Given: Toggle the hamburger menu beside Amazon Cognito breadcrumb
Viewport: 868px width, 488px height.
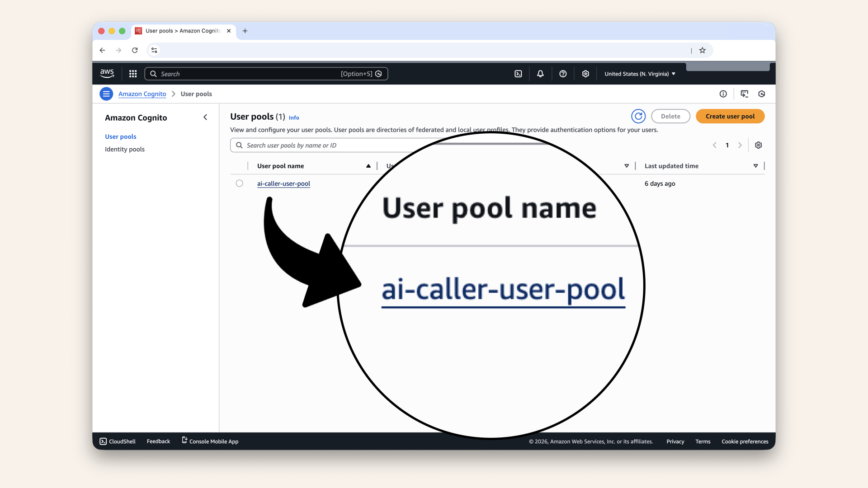Looking at the screenshot, I should (x=106, y=94).
